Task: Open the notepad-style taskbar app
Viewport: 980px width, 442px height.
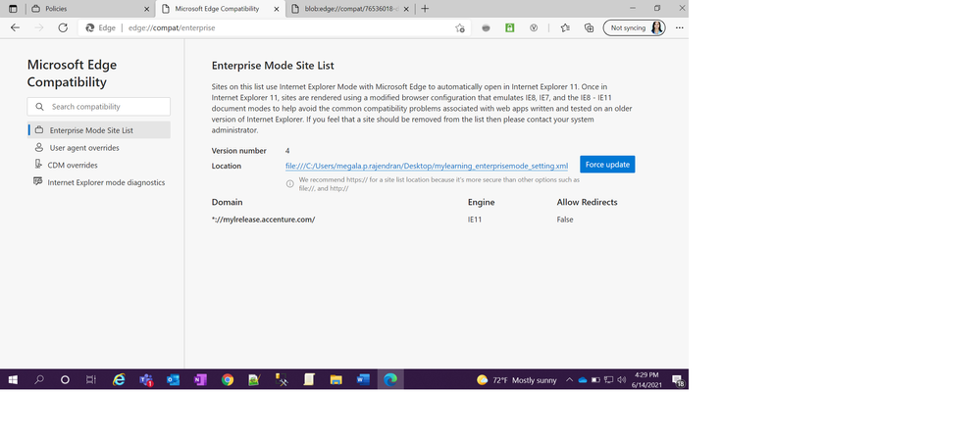Action: click(309, 379)
